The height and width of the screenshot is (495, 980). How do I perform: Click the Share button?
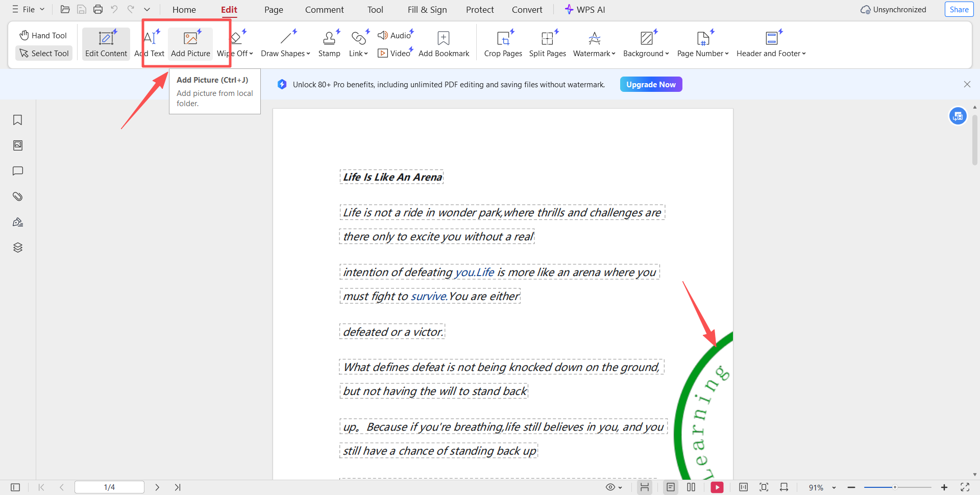[959, 10]
